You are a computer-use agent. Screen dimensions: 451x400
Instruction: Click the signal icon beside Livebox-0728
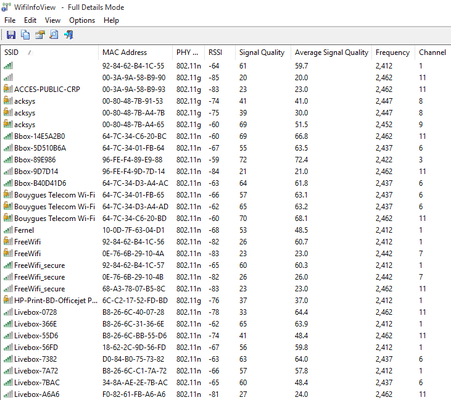click(x=8, y=312)
